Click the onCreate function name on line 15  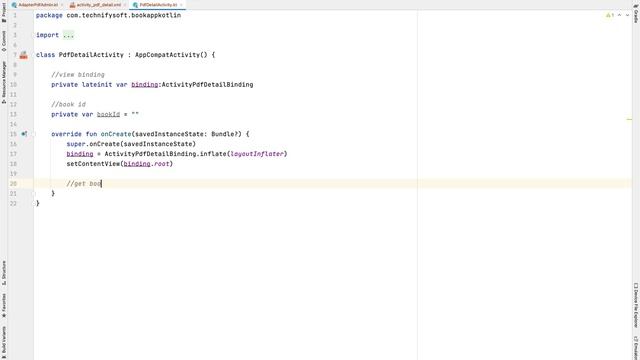click(x=116, y=134)
